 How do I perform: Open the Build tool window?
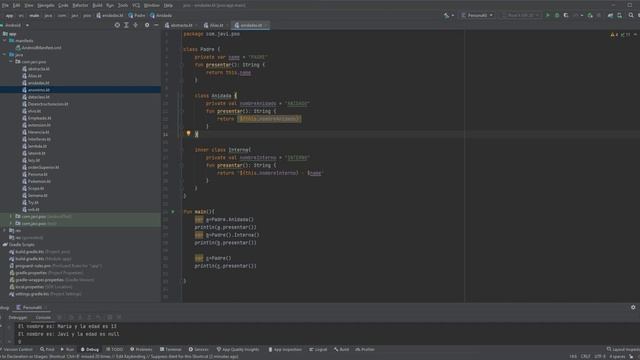342,349
